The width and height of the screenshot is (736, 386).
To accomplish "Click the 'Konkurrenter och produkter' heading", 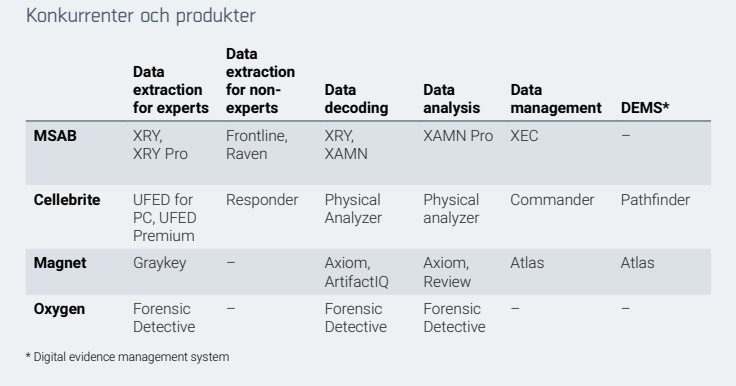I will (141, 15).
